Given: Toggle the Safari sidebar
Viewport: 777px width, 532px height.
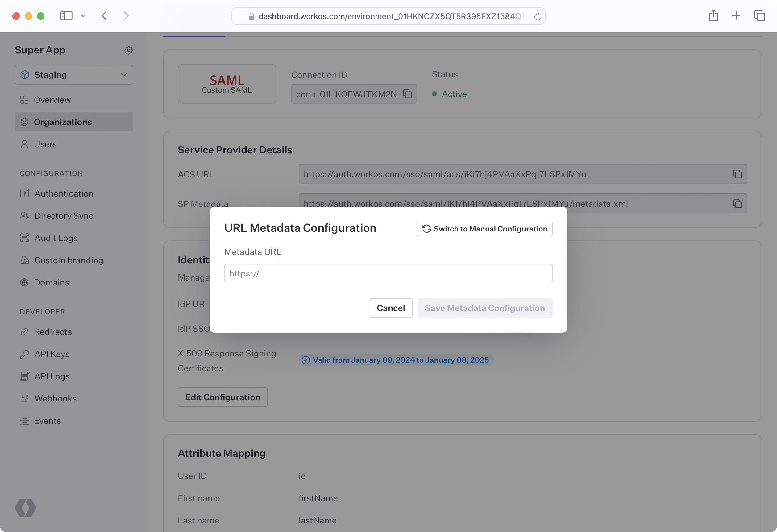Looking at the screenshot, I should pos(66,16).
